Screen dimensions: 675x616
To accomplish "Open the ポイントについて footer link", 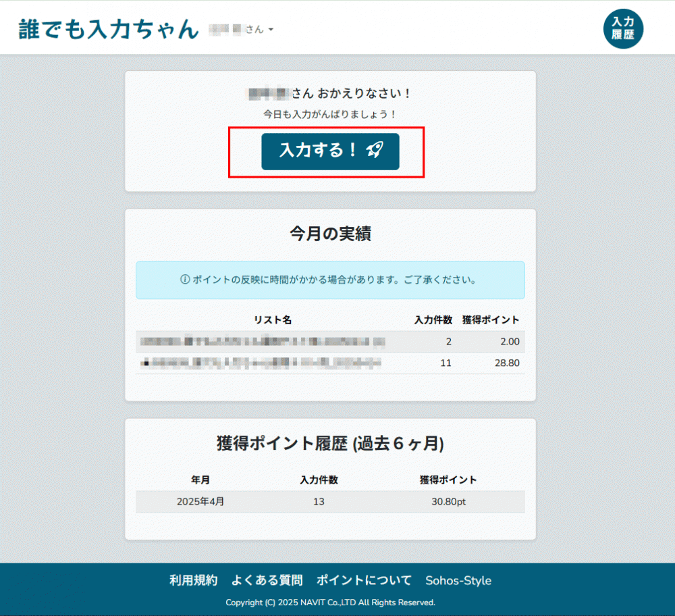I will (364, 580).
